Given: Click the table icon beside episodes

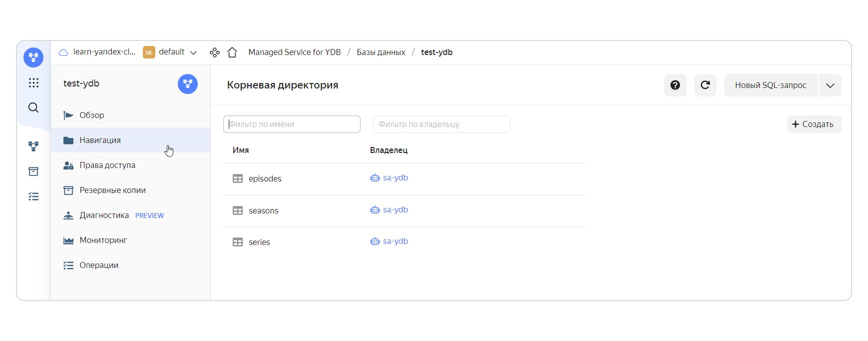Looking at the screenshot, I should coord(238,178).
